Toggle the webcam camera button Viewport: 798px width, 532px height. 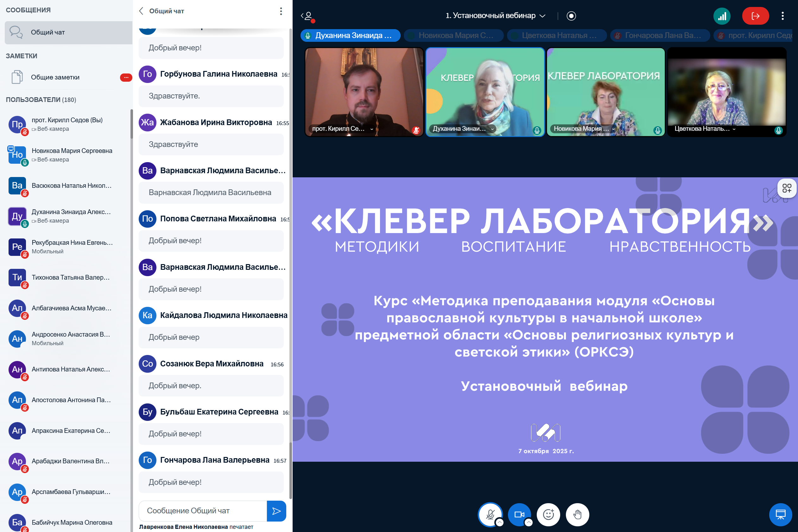[519, 514]
